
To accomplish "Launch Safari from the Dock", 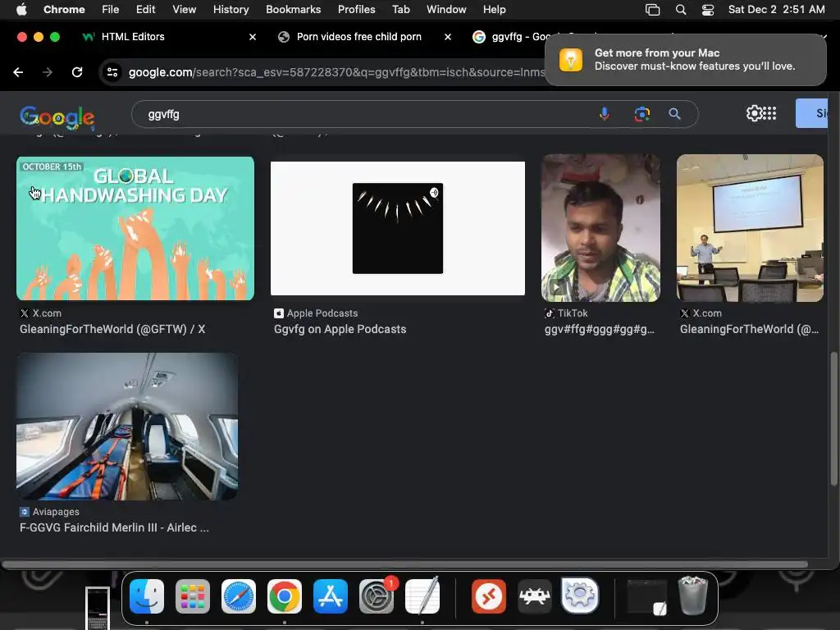I will click(239, 596).
